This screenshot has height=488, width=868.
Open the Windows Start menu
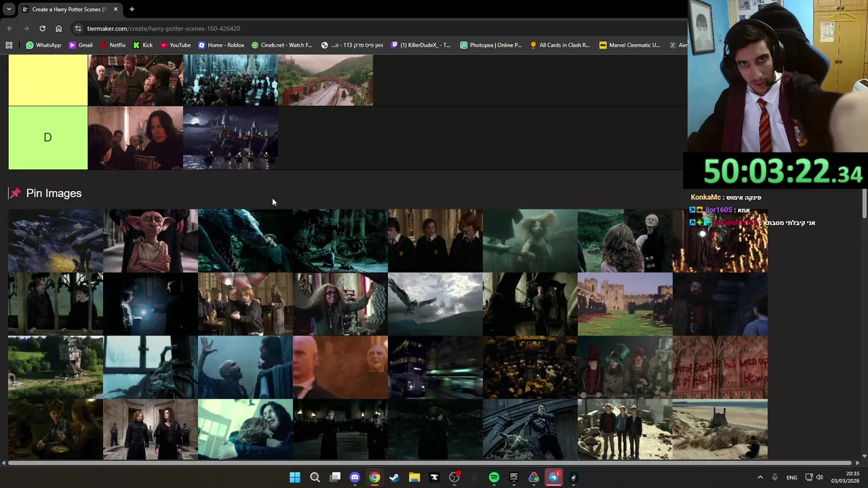point(295,477)
